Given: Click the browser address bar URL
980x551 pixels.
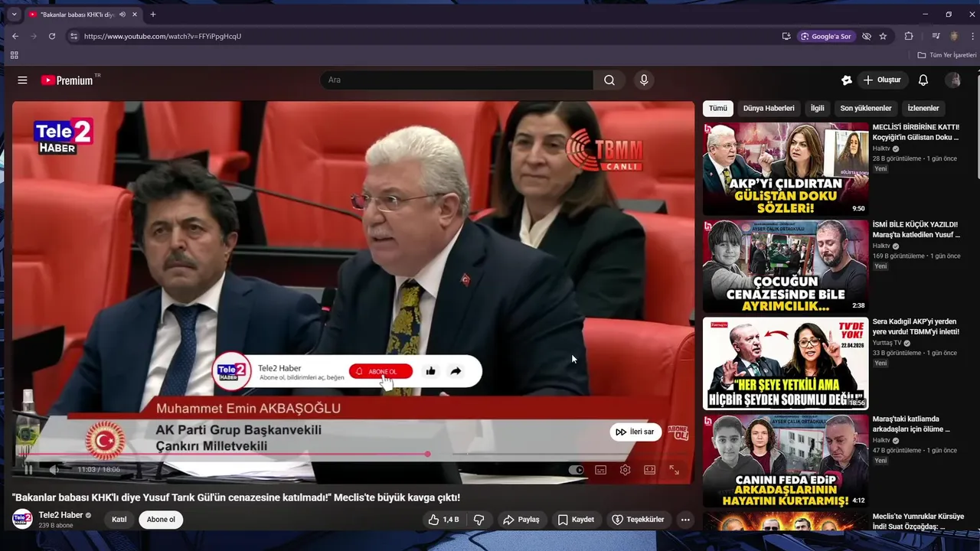Looking at the screenshot, I should coord(162,36).
